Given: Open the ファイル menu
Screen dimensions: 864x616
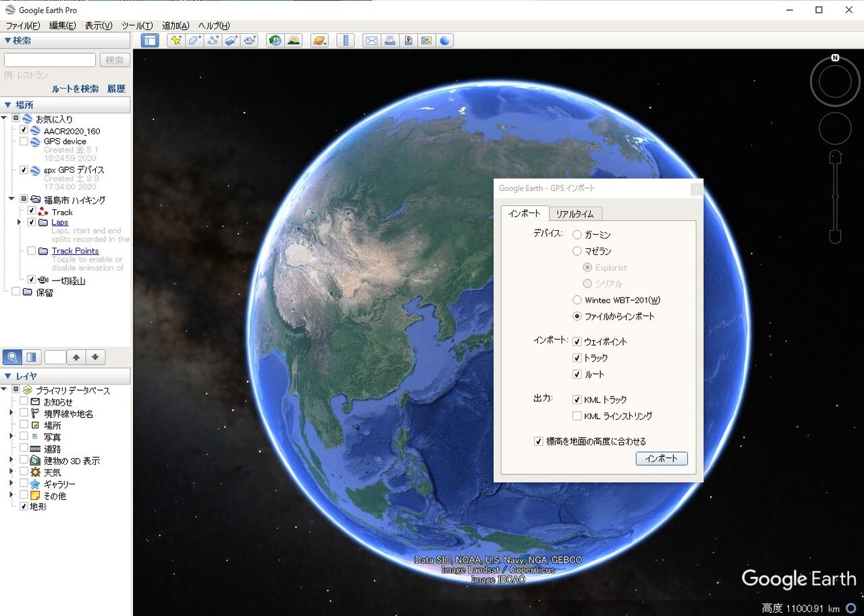Looking at the screenshot, I should pyautogui.click(x=23, y=26).
